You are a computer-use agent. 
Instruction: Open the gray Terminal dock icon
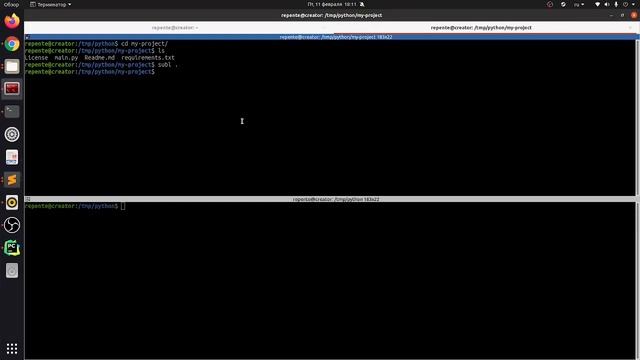click(x=12, y=111)
